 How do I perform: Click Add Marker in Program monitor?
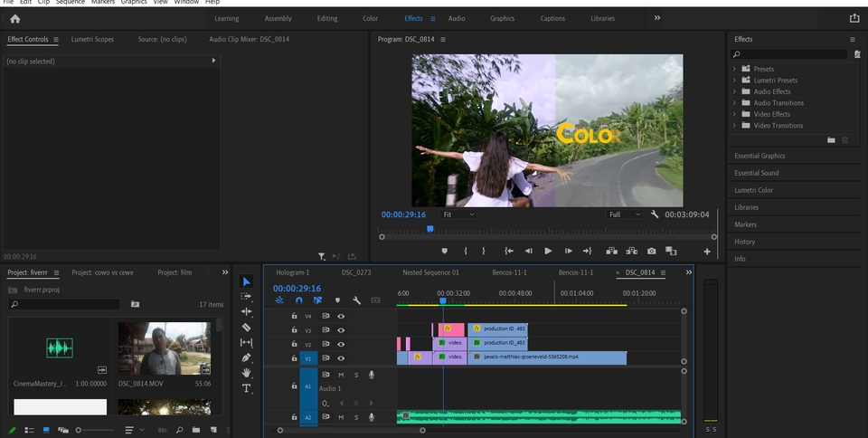(x=444, y=251)
